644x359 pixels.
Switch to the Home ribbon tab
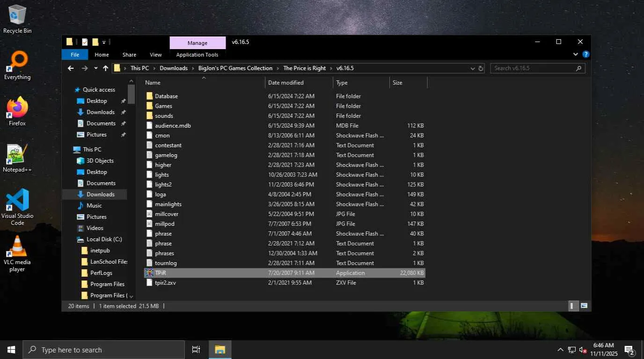tap(102, 55)
